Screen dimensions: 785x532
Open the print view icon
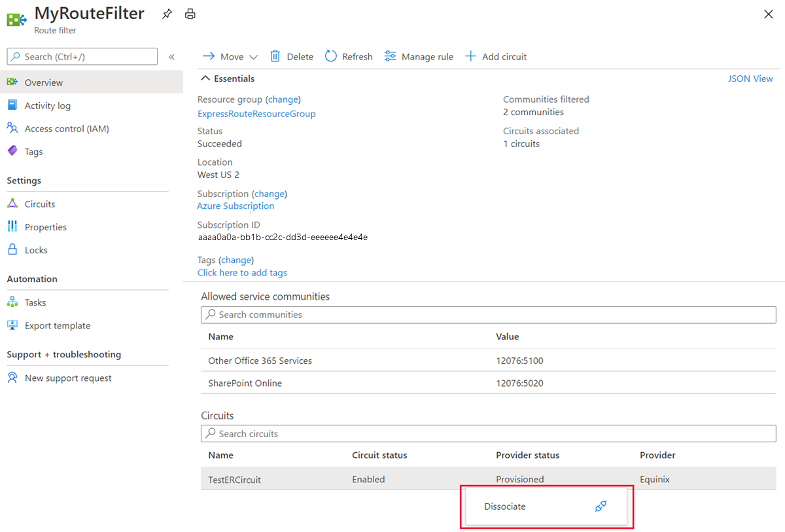[190, 13]
